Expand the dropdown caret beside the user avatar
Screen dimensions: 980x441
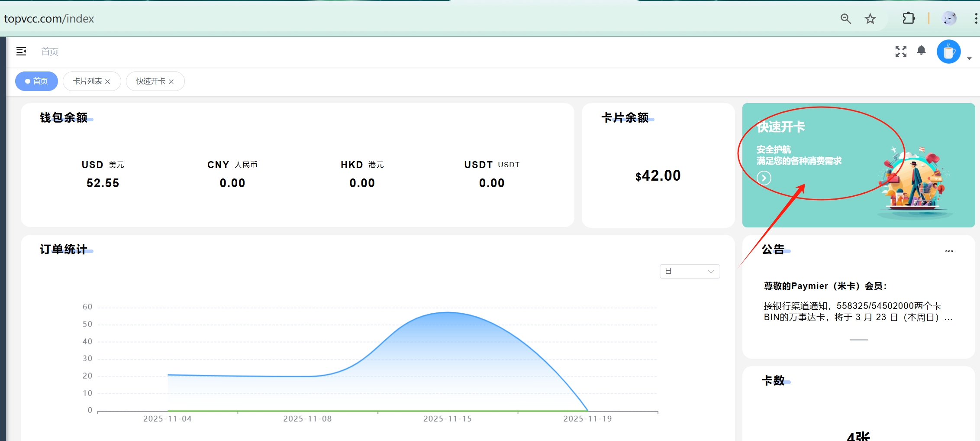(x=969, y=58)
